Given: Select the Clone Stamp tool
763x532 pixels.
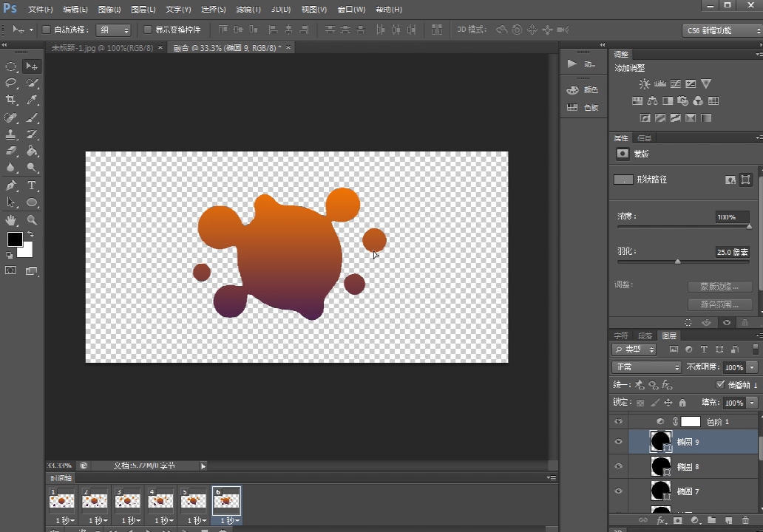Looking at the screenshot, I should (11, 134).
